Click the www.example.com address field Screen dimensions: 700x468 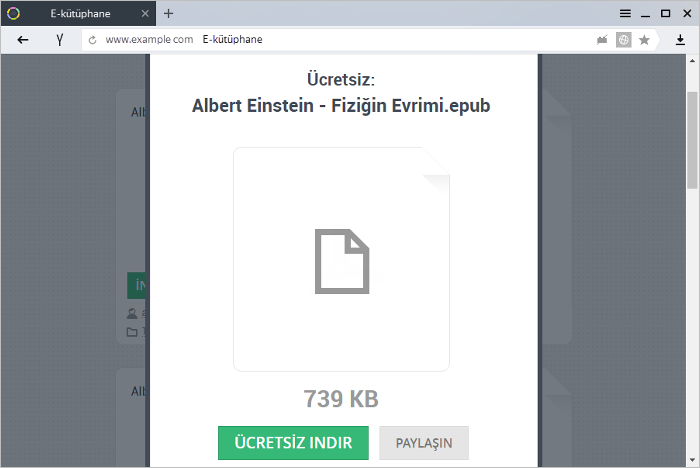pyautogui.click(x=149, y=39)
